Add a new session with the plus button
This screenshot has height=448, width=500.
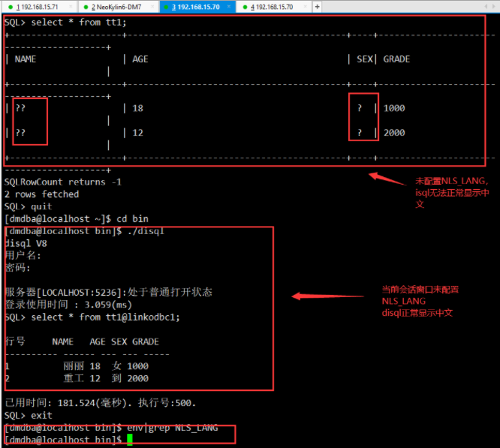click(x=318, y=7)
